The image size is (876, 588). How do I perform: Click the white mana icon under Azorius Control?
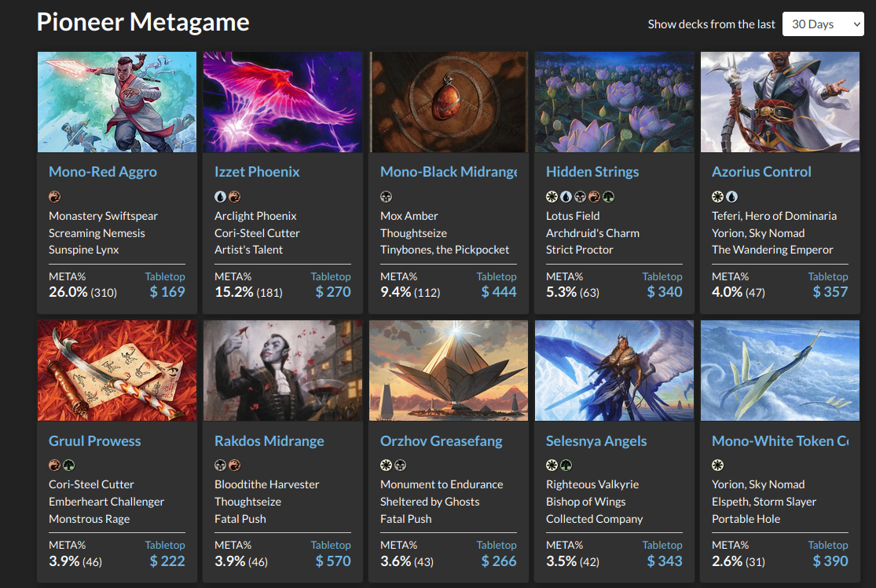[718, 196]
